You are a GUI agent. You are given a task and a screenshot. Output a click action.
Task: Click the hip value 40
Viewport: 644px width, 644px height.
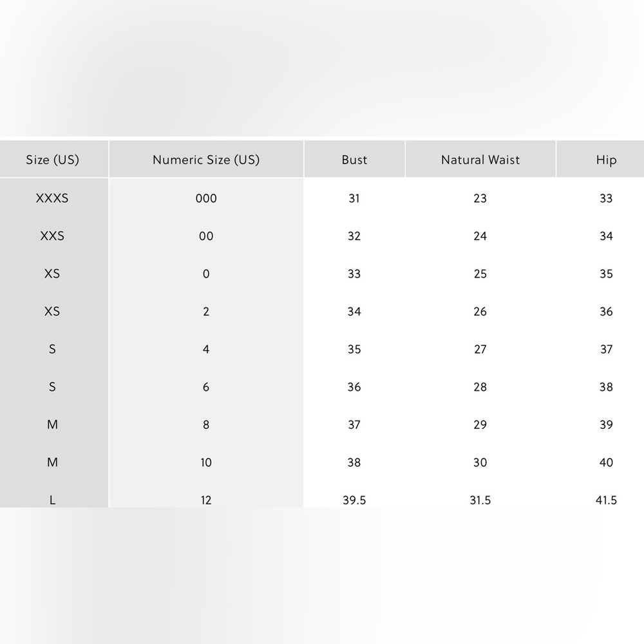606,462
